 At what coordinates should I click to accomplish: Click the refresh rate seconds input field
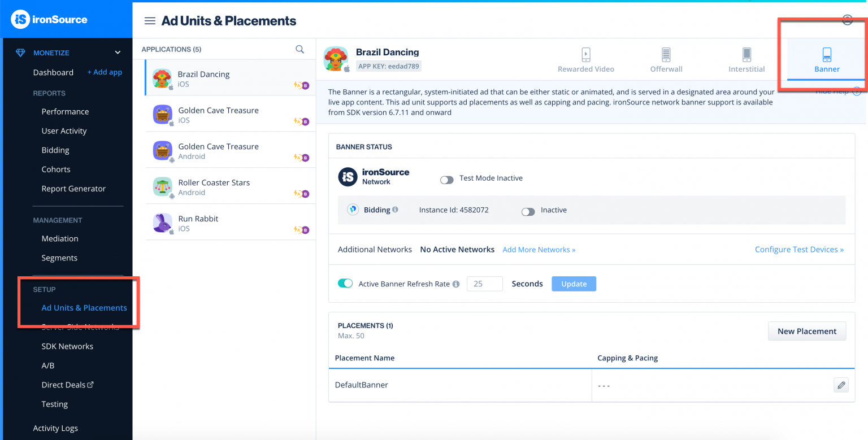[484, 284]
